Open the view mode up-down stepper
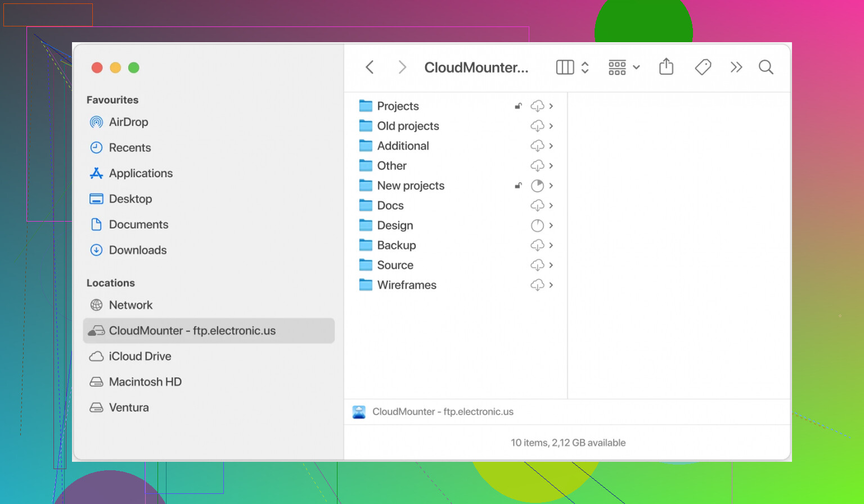The width and height of the screenshot is (864, 504). pyautogui.click(x=585, y=67)
